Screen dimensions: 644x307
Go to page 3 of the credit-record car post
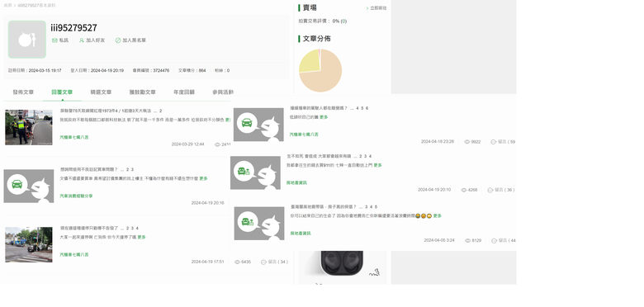132,169
